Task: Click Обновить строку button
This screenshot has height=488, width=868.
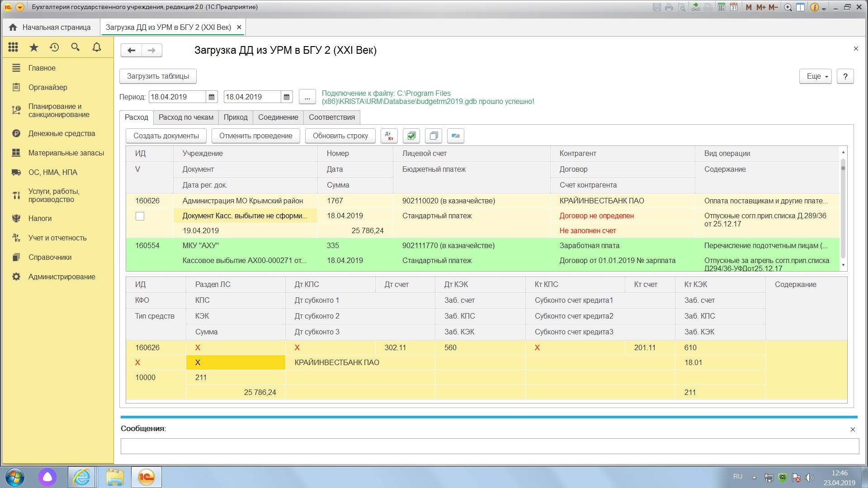Action: 340,136
